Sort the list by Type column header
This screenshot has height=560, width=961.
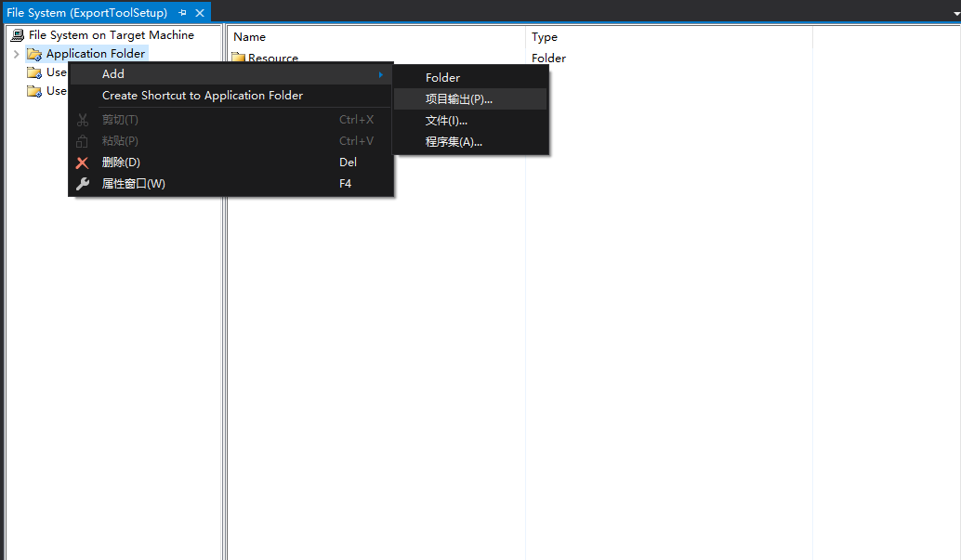(545, 37)
